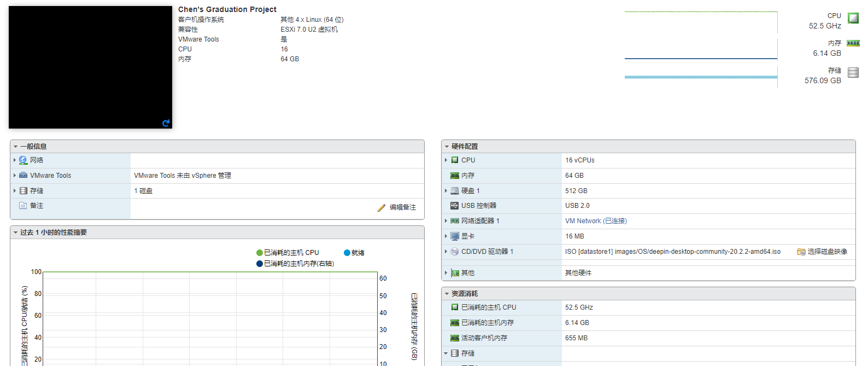Click the 网络适配器 1 icon

coord(455,221)
